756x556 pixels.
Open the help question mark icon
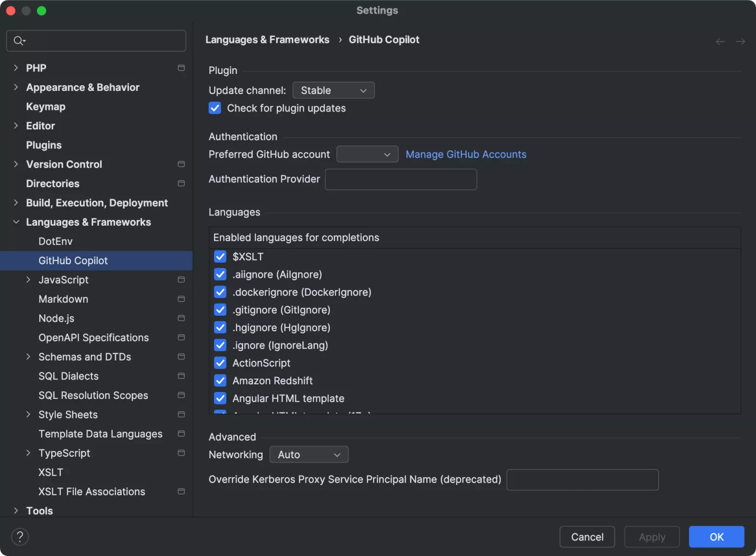pyautogui.click(x=20, y=537)
